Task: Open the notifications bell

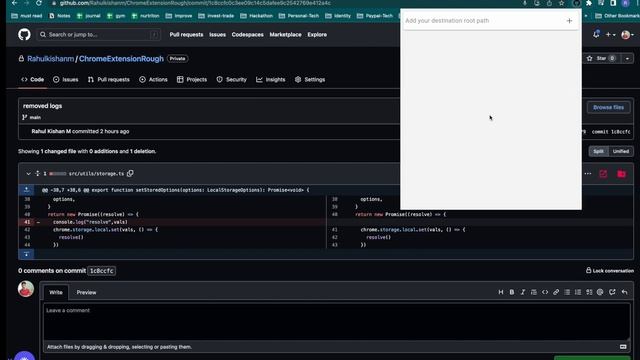Action: 596,35
